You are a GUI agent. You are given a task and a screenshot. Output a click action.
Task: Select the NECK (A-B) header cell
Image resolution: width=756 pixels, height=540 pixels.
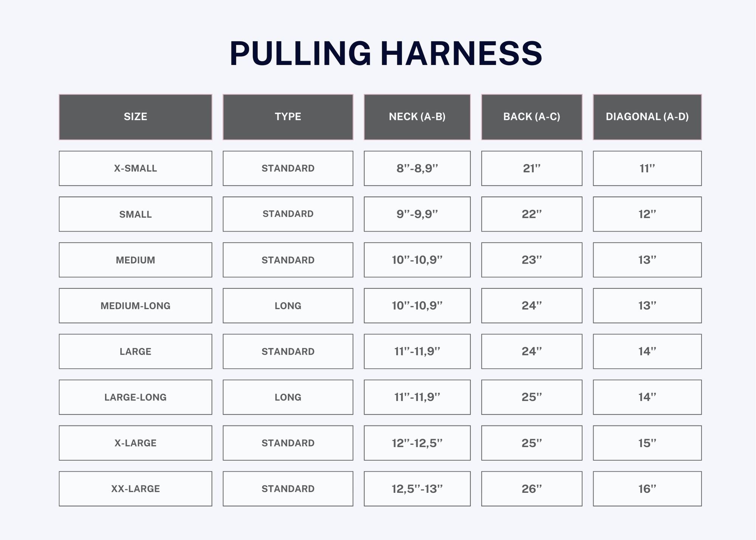click(x=417, y=117)
